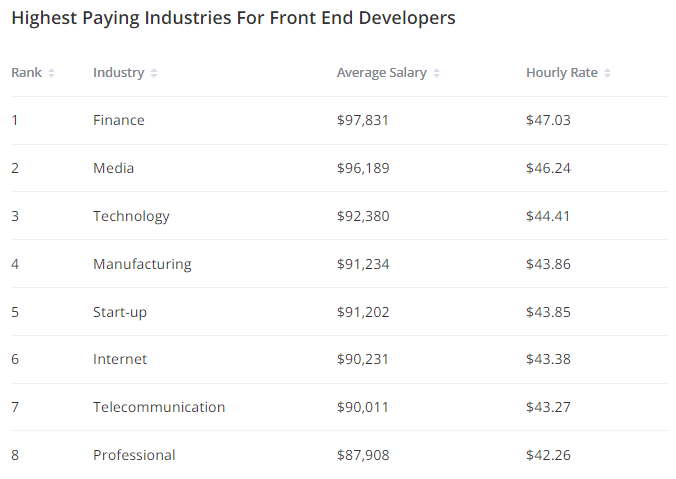Image resolution: width=676 pixels, height=479 pixels.
Task: Sort table by Industry header
Action: pyautogui.click(x=118, y=73)
